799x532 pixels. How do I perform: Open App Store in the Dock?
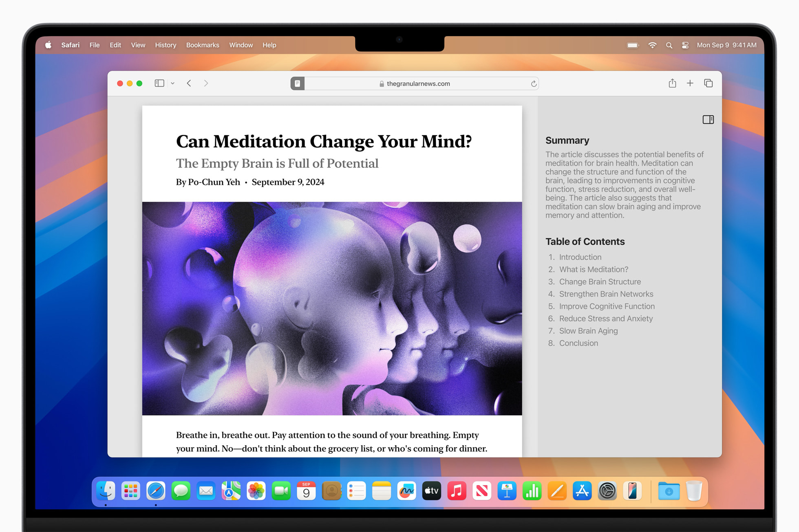582,491
